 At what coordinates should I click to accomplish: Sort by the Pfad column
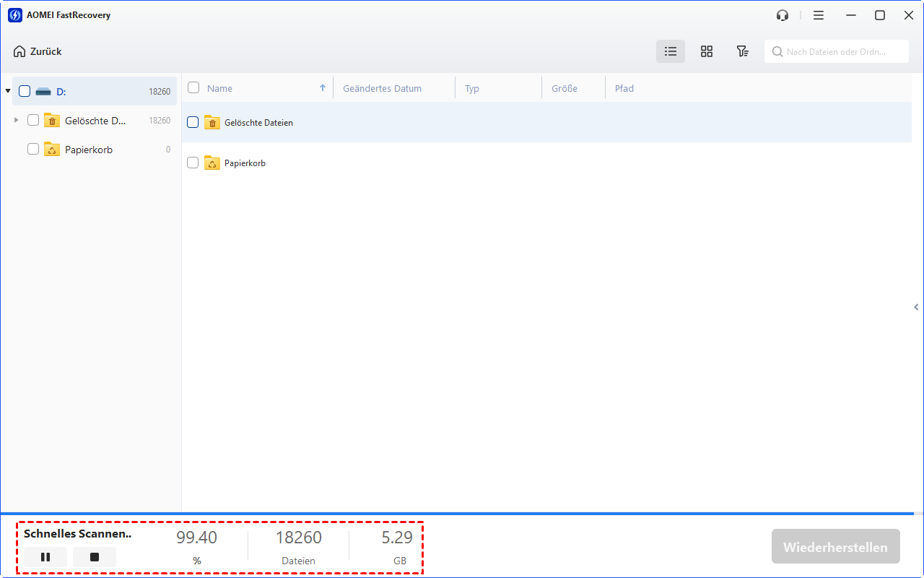624,88
